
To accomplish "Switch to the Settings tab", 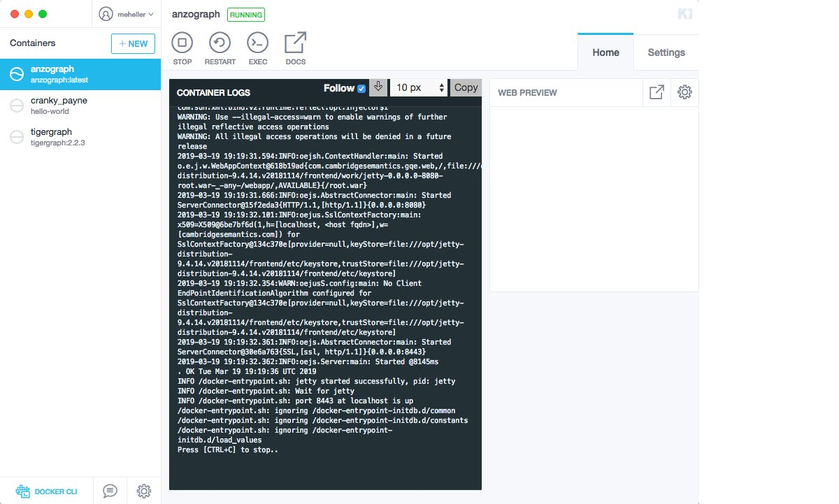I will pyautogui.click(x=666, y=52).
